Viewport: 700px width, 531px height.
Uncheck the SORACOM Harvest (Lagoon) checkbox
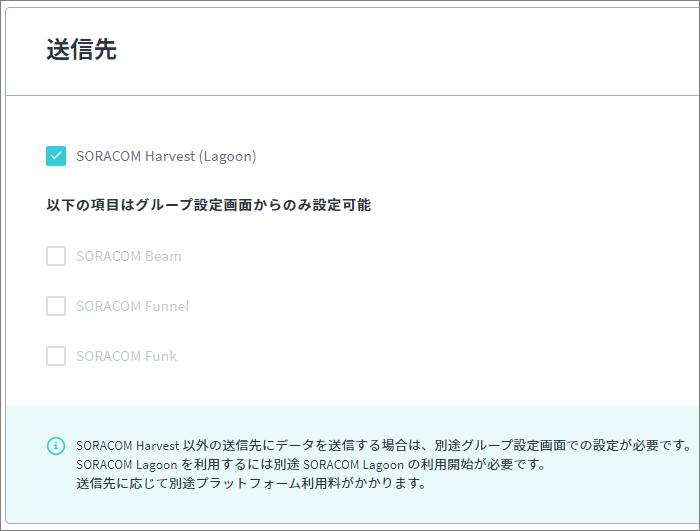(56, 156)
